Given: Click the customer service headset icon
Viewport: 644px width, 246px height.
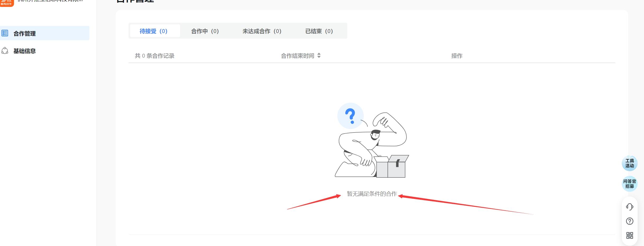Looking at the screenshot, I should (629, 207).
